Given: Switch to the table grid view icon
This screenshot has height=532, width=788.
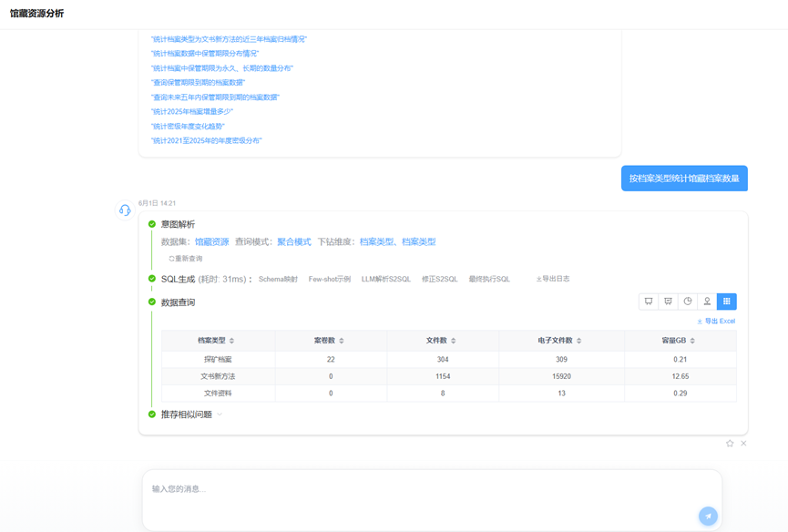Looking at the screenshot, I should point(727,302).
